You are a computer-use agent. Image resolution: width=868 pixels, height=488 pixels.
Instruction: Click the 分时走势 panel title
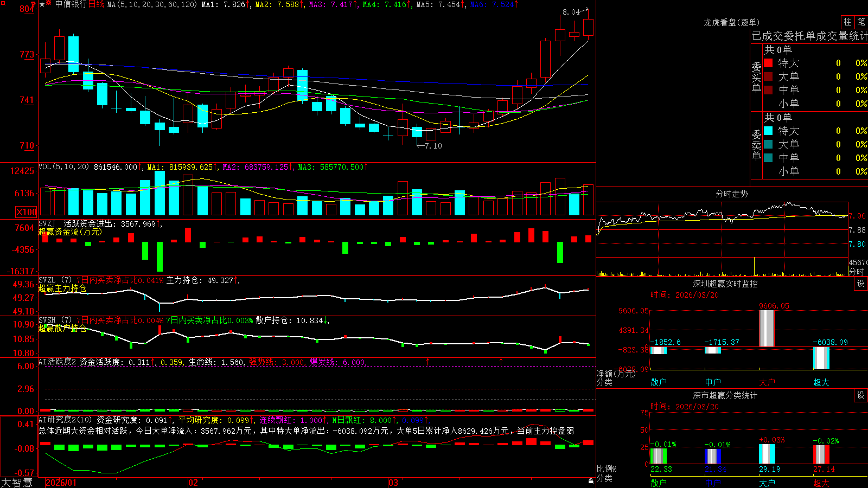coord(731,194)
